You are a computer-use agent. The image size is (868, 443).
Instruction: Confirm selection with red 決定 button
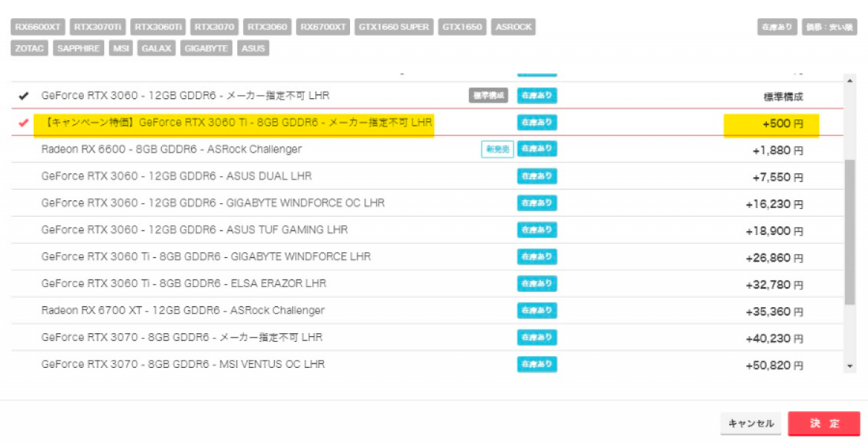824,423
